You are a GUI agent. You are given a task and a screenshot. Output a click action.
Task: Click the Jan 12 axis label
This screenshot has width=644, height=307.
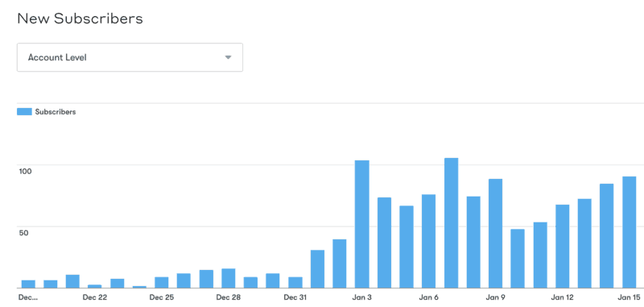point(562,297)
